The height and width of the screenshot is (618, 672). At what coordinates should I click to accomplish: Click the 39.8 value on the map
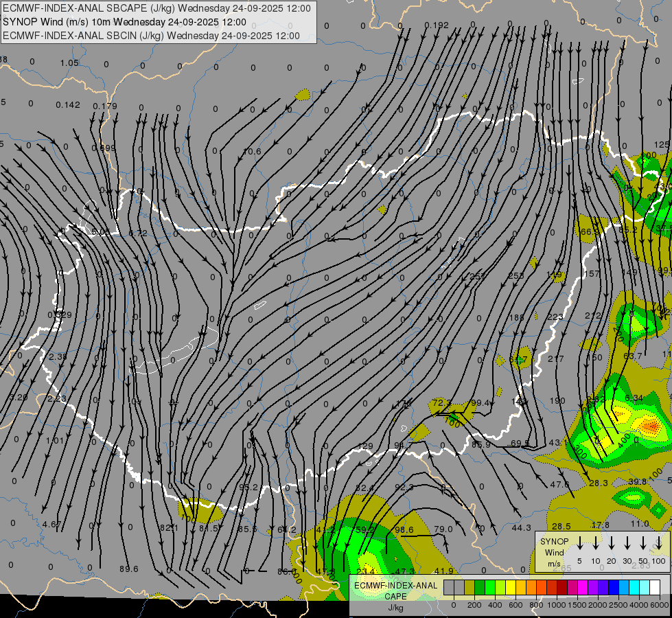[x=637, y=481]
